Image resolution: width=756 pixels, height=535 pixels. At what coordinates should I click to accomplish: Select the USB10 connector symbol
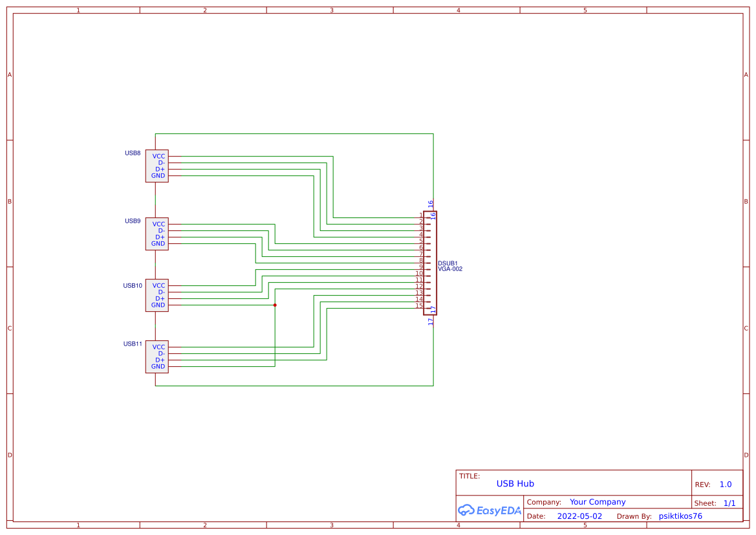pos(157,295)
